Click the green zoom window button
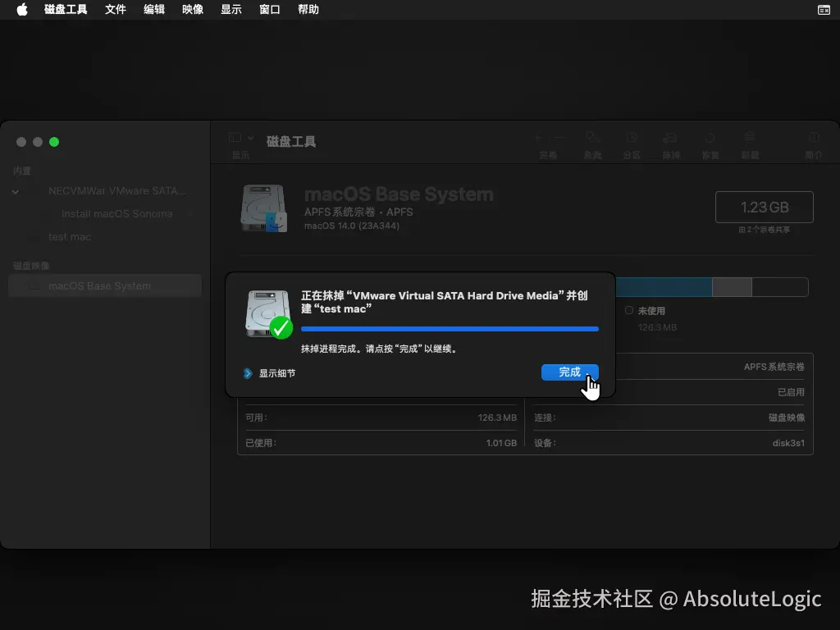 point(54,142)
